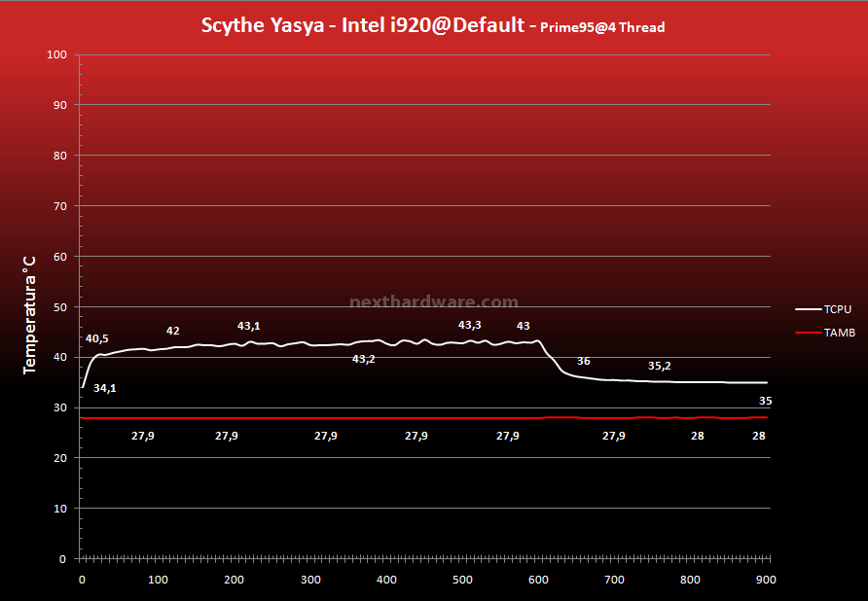Image resolution: width=868 pixels, height=601 pixels.
Task: Click the 27,9 label near x=450
Action: [x=416, y=436]
